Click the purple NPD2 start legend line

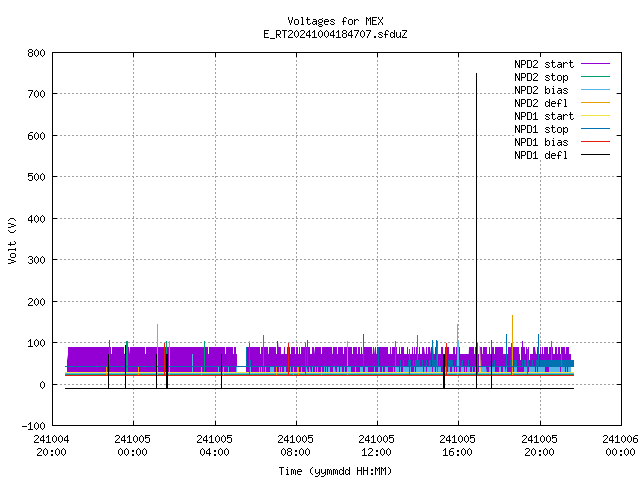point(595,64)
